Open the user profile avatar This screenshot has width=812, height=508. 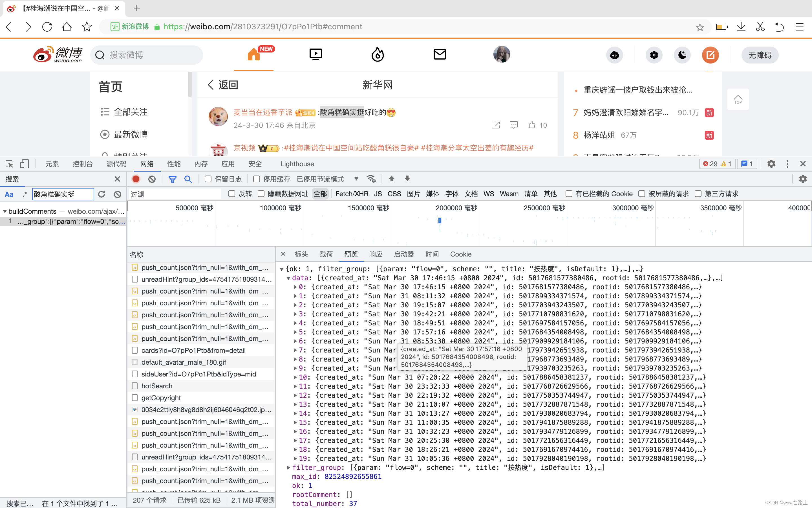(x=502, y=54)
